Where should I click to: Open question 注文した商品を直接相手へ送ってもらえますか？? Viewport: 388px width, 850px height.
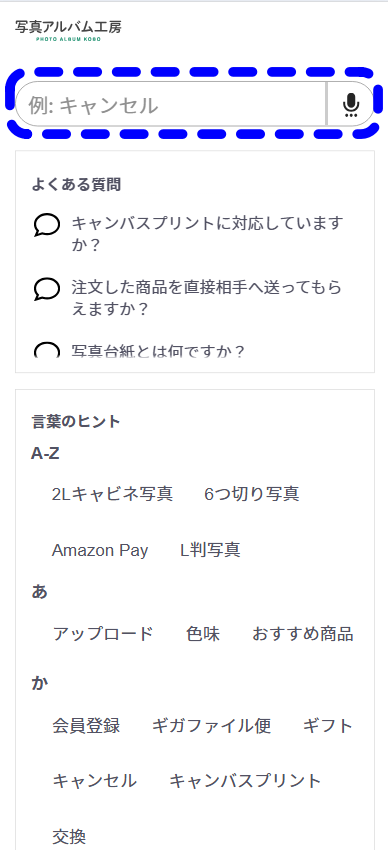pyautogui.click(x=207, y=298)
